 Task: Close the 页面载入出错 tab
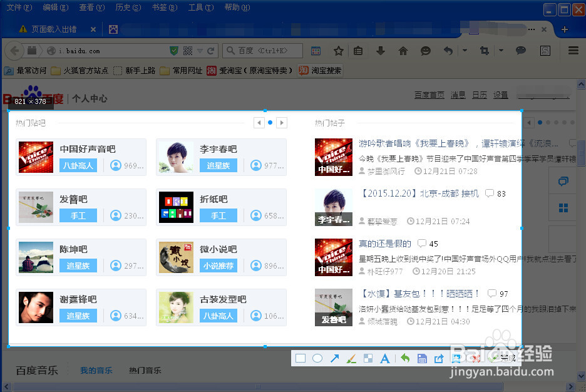point(93,29)
